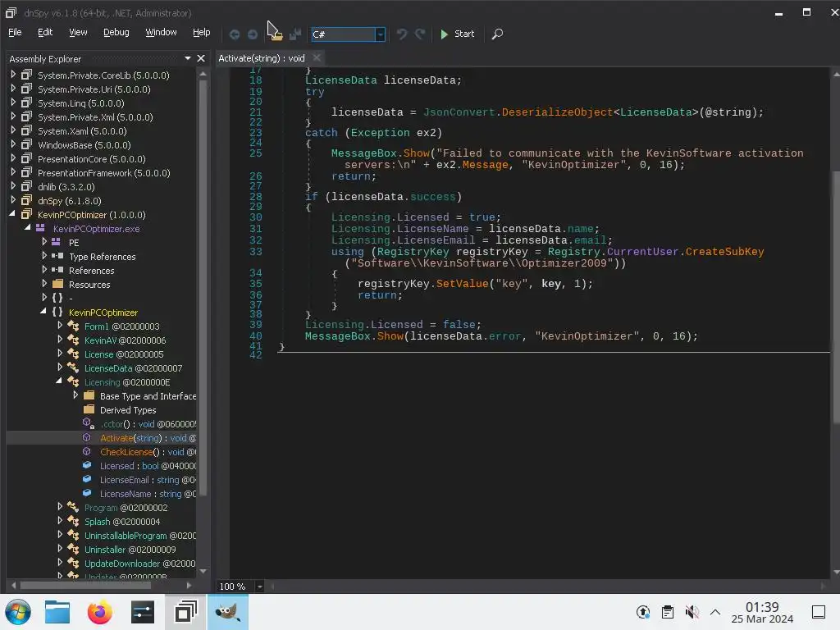The width and height of the screenshot is (840, 630).
Task: Expand the System.Linq assembly node
Action: pos(13,103)
